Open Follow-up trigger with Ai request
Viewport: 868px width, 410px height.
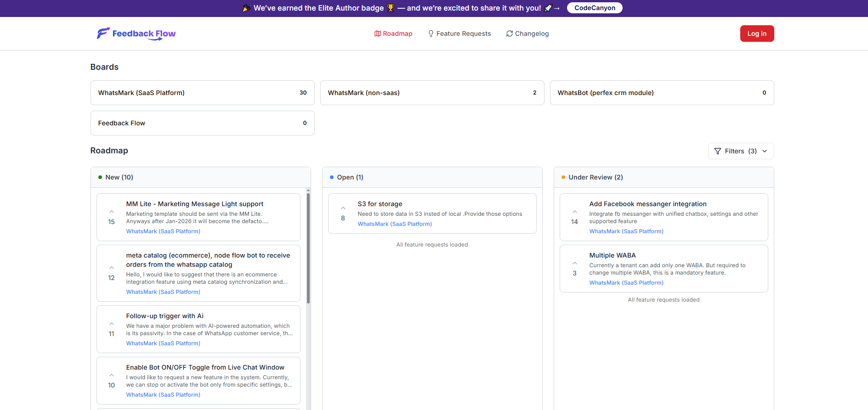coord(165,316)
